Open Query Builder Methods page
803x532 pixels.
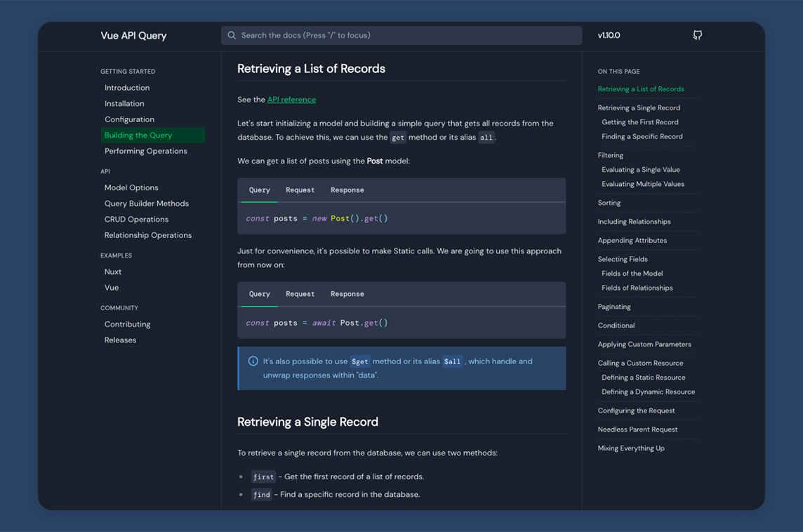[x=147, y=204]
